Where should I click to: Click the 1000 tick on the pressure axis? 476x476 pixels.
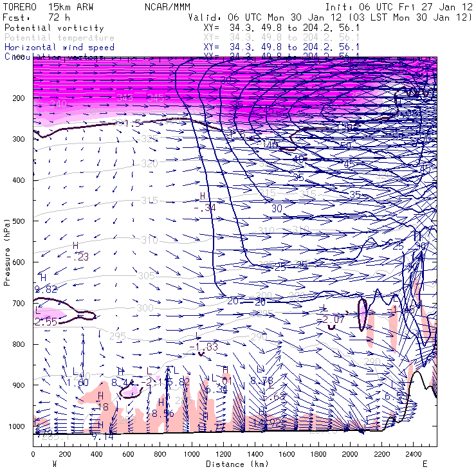coord(17,426)
